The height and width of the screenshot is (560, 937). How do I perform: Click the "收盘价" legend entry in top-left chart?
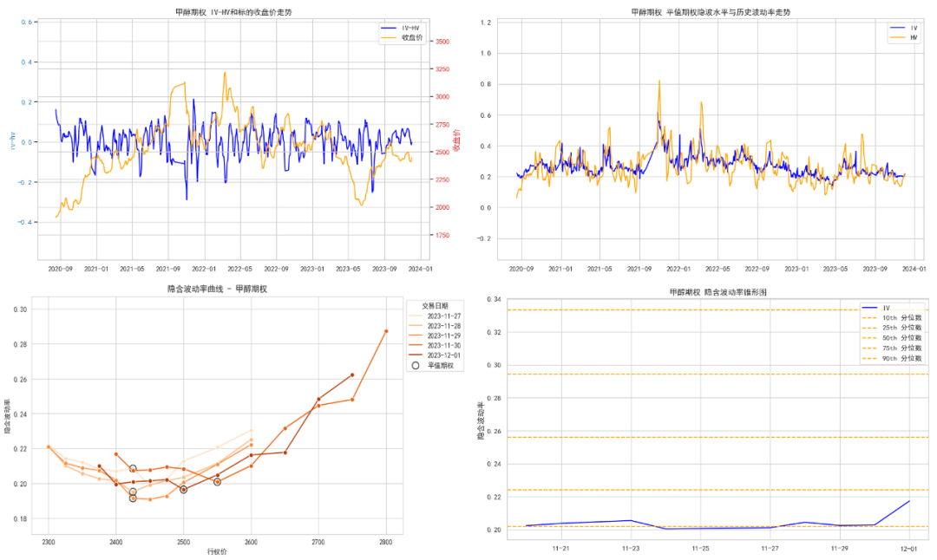tap(402, 37)
